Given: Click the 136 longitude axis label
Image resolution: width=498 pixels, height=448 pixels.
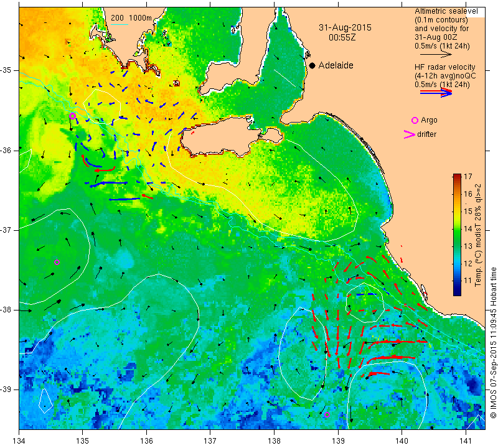Looking at the screenshot, I should tap(147, 441).
